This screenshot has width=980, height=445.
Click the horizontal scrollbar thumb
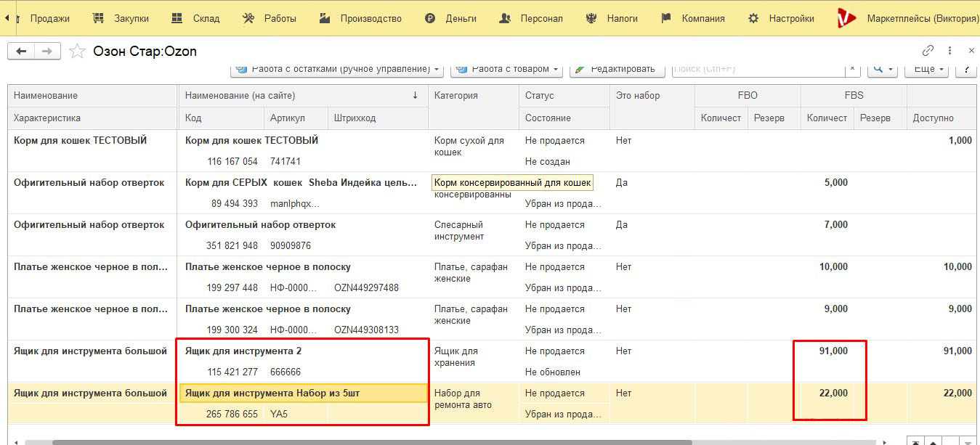pos(372,441)
